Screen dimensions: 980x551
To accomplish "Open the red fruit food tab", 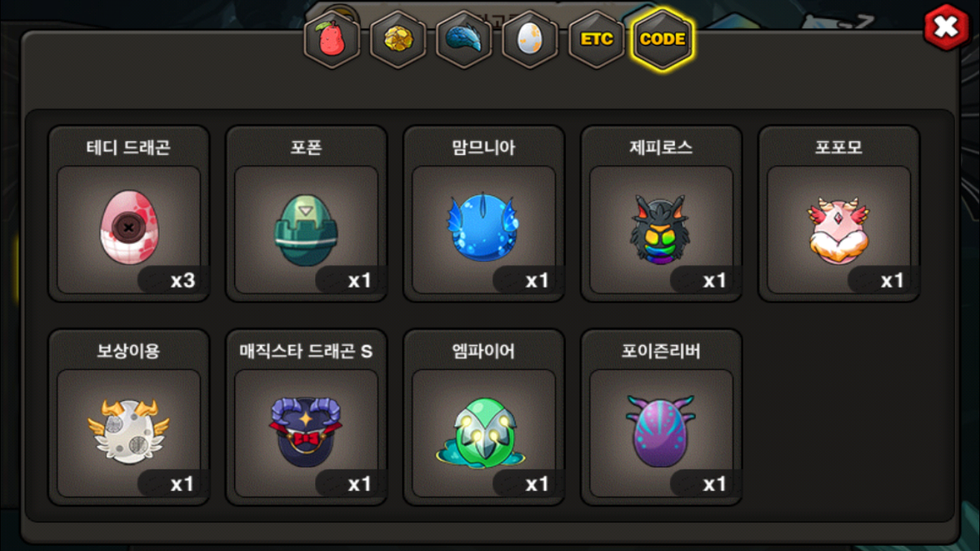I will [332, 40].
